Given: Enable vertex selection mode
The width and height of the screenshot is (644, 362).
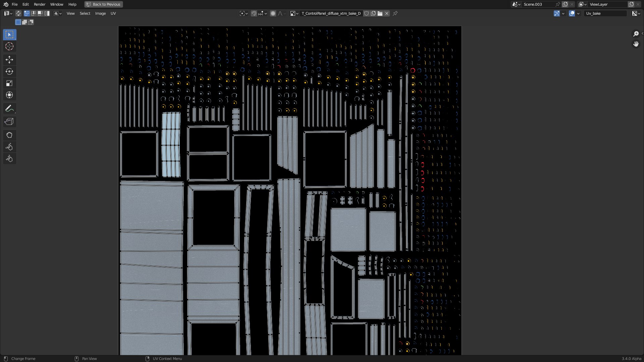Looking at the screenshot, I should pyautogui.click(x=27, y=13).
